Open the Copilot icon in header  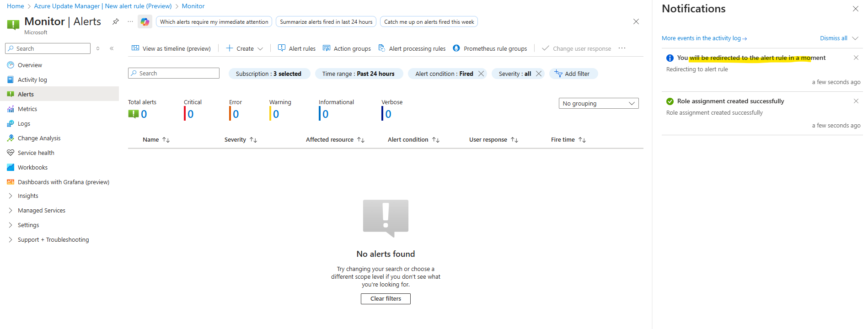[x=145, y=21]
